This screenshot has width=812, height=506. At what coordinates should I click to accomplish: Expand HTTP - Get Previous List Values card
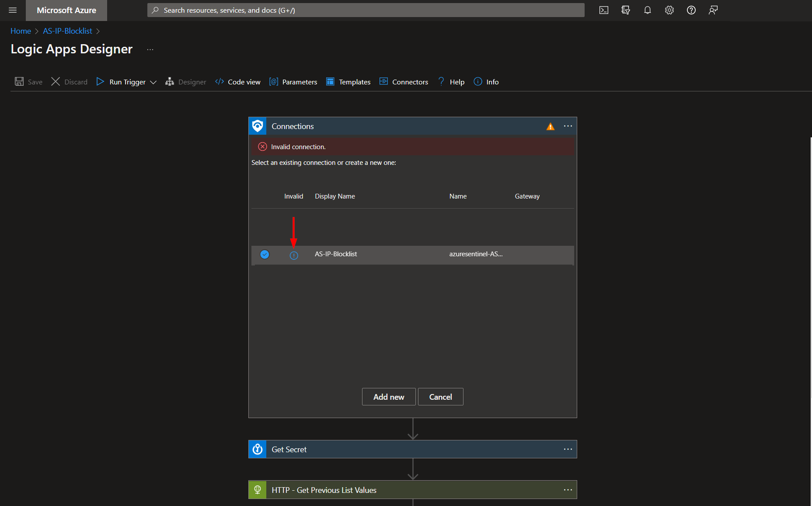point(413,490)
